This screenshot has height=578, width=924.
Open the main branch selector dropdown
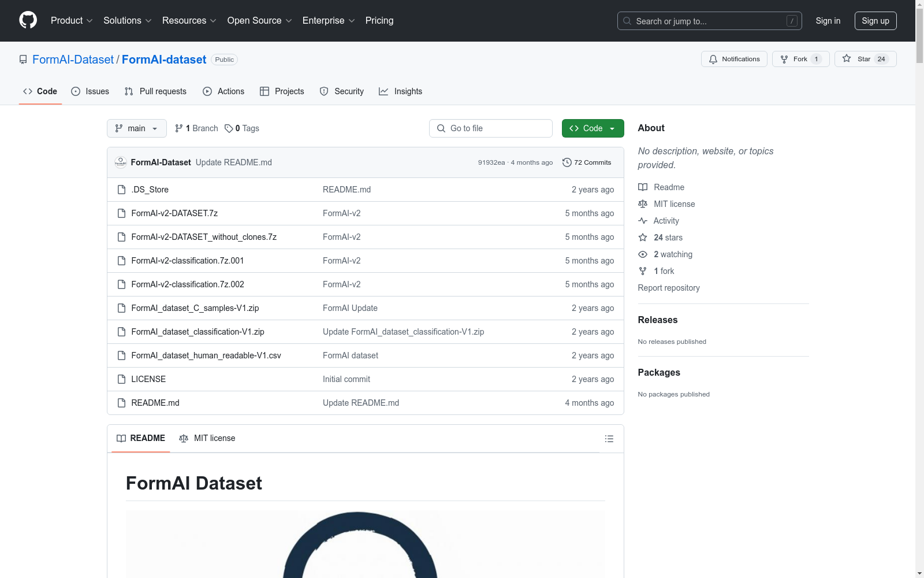[x=137, y=128]
